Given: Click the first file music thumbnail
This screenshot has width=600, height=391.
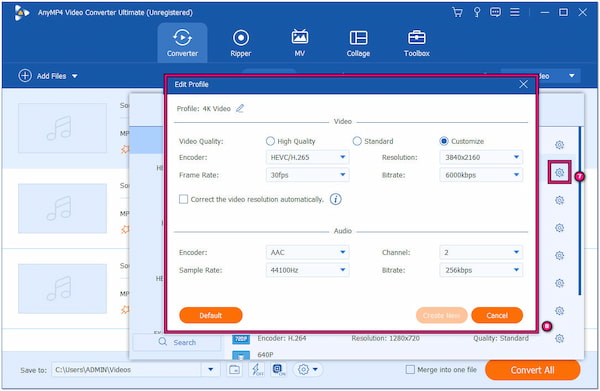Looking at the screenshot, I should point(62,128).
